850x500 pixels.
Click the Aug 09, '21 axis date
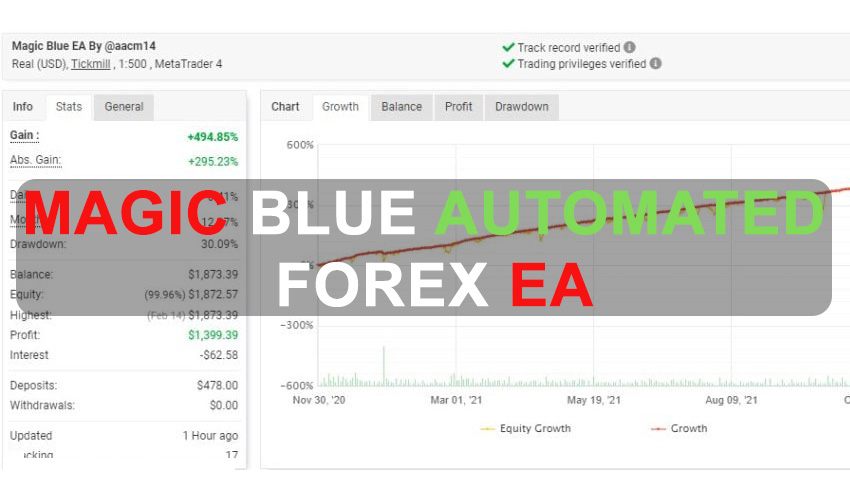tap(731, 400)
